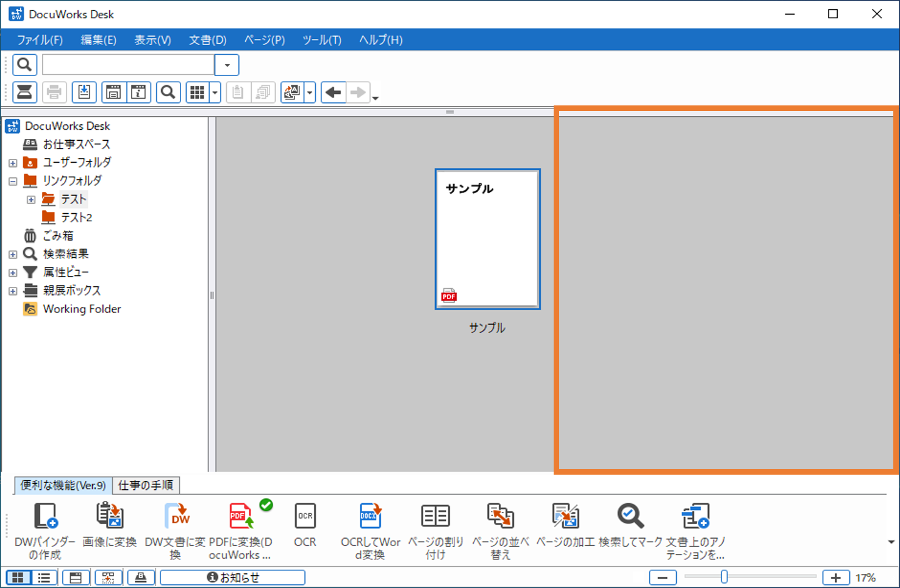Expand the 属性ビュー tree node
Screen dimensions: 900x588
(x=13, y=273)
